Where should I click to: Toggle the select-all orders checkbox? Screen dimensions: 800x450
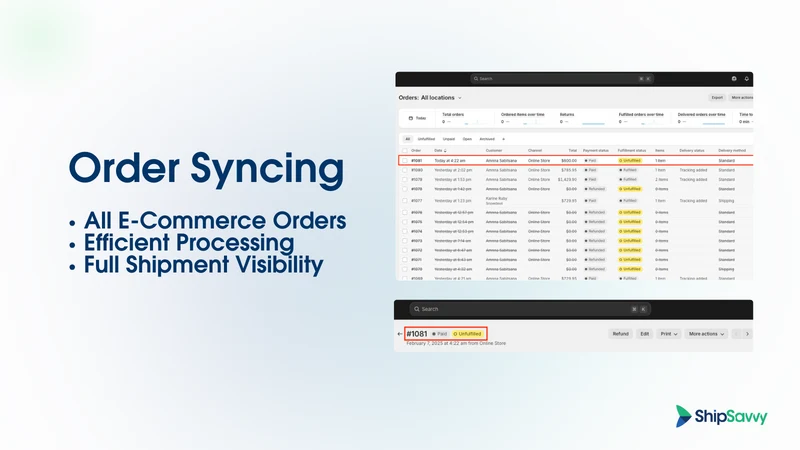(x=405, y=151)
